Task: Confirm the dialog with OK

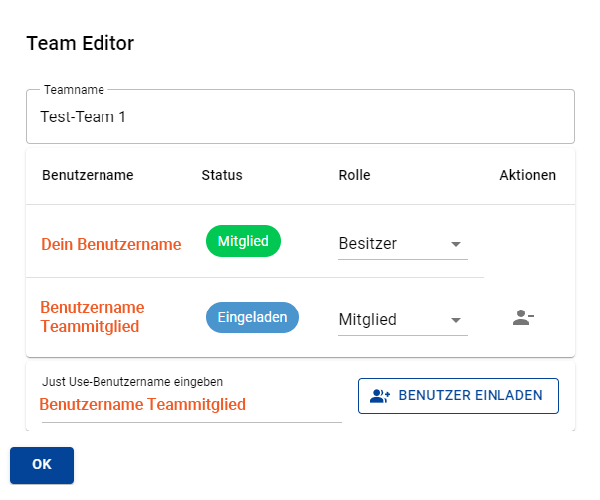Action: (x=42, y=465)
